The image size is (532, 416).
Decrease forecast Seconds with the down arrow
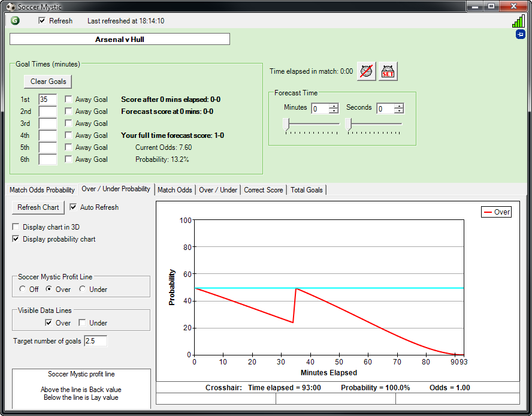pyautogui.click(x=400, y=111)
